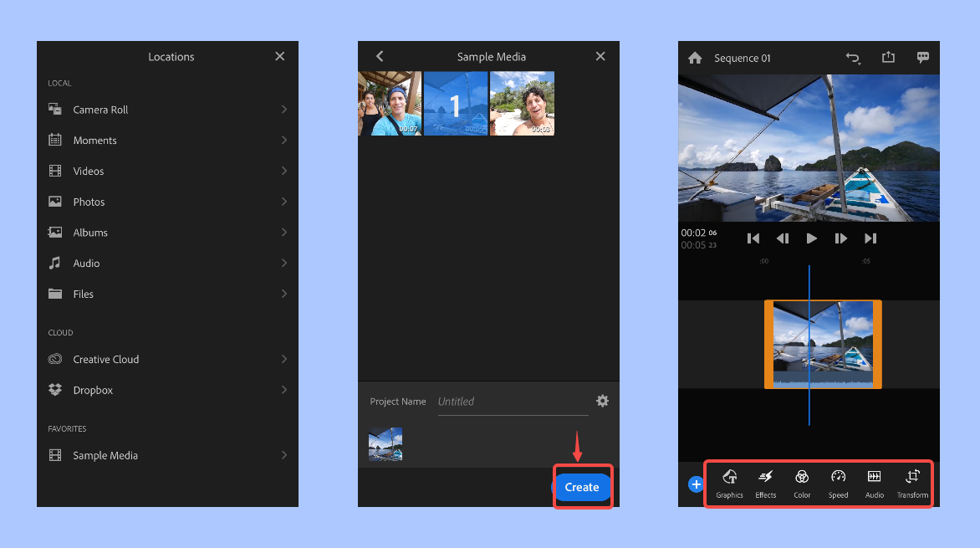Image resolution: width=980 pixels, height=548 pixels.
Task: Expand Sample Media row chevron
Action: click(x=283, y=455)
